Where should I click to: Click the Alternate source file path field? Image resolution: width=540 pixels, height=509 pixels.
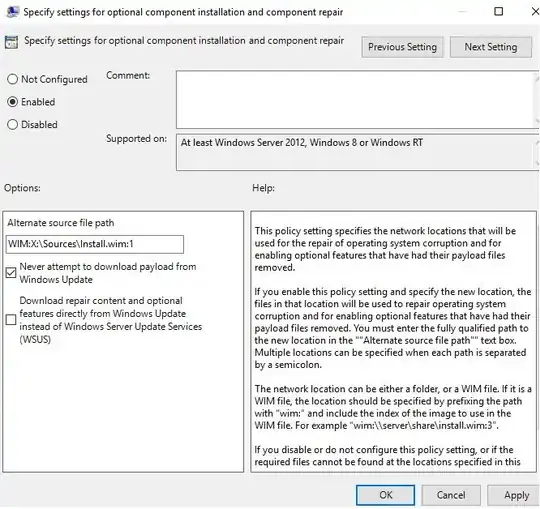95,244
